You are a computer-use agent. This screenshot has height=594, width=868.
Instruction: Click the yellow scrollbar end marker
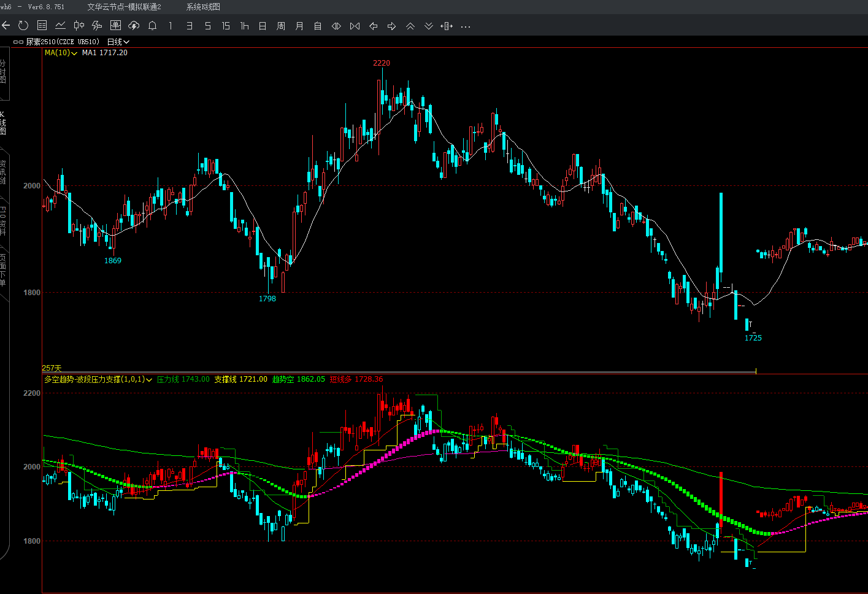click(x=756, y=371)
